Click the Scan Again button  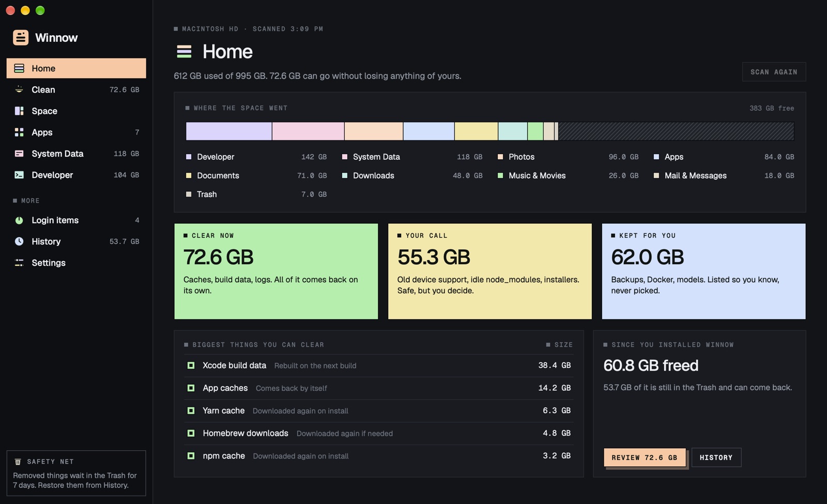774,72
